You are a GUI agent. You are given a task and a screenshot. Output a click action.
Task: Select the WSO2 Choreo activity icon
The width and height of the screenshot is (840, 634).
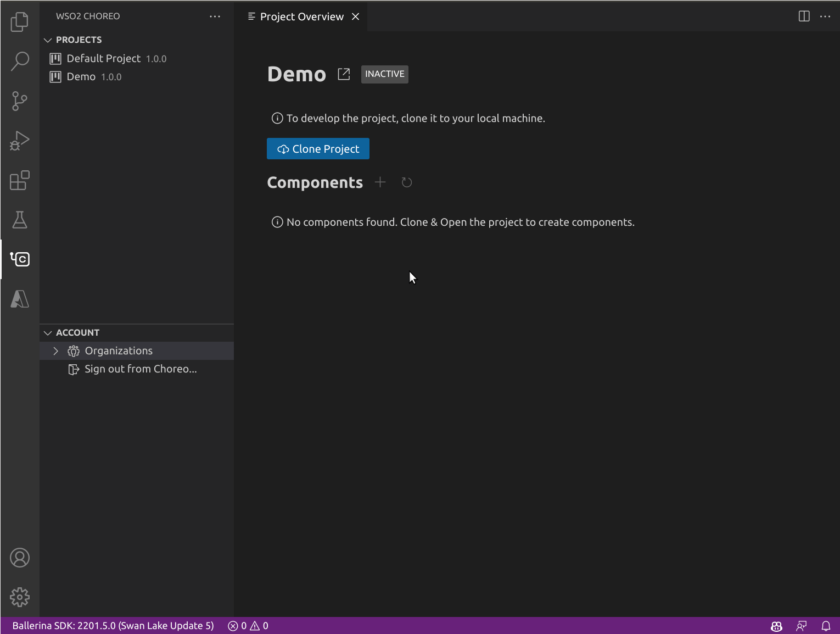point(20,259)
